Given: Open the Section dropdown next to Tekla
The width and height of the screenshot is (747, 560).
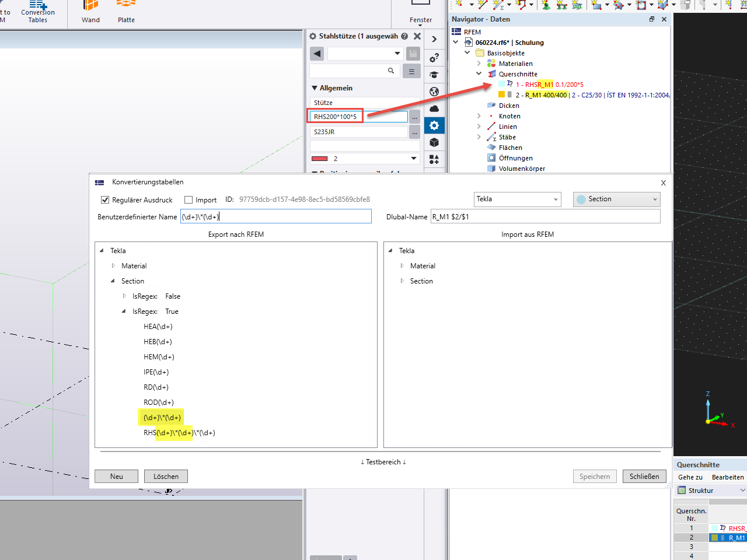Looking at the screenshot, I should (x=616, y=199).
